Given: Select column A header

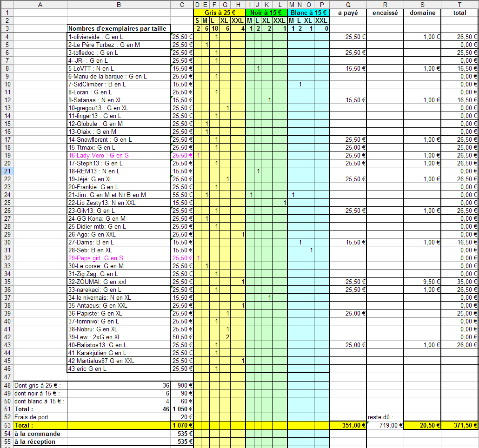Looking at the screenshot, I should [x=40, y=5].
